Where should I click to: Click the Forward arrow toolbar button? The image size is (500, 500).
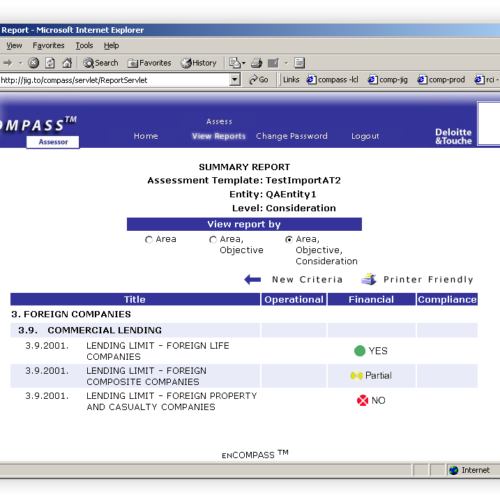(x=7, y=63)
